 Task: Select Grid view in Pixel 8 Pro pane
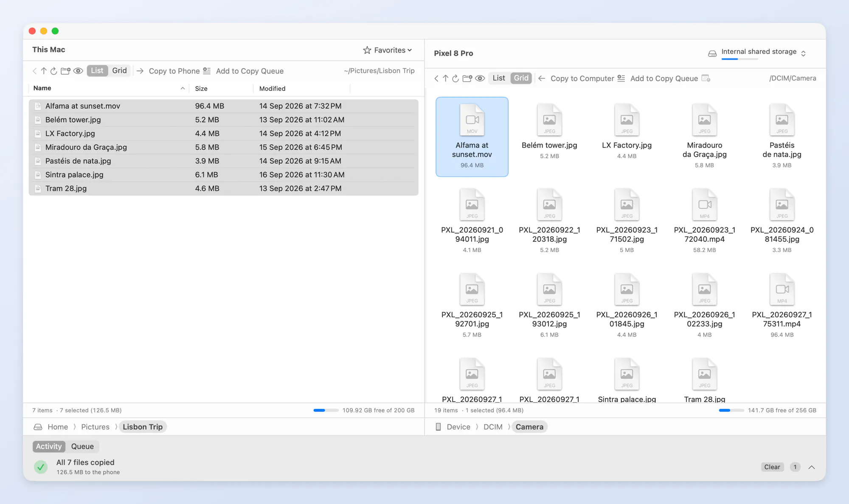(x=521, y=78)
